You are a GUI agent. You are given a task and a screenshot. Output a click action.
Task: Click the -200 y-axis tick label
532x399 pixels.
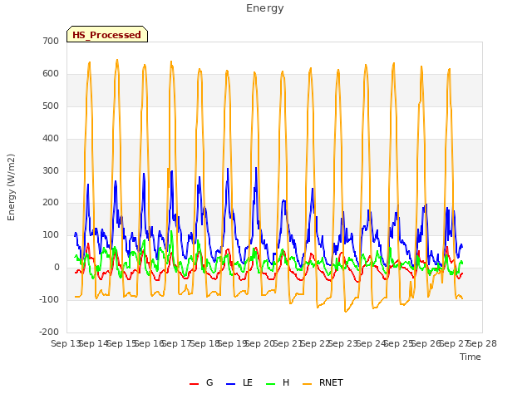(x=49, y=332)
